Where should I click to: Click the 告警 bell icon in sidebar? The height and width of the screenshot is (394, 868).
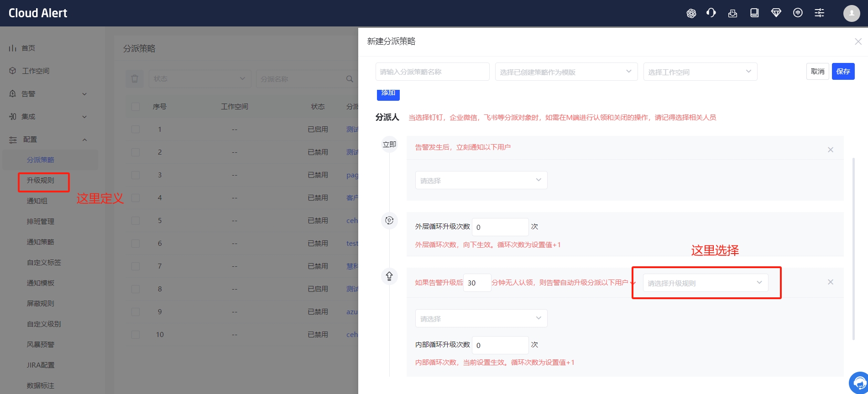13,93
